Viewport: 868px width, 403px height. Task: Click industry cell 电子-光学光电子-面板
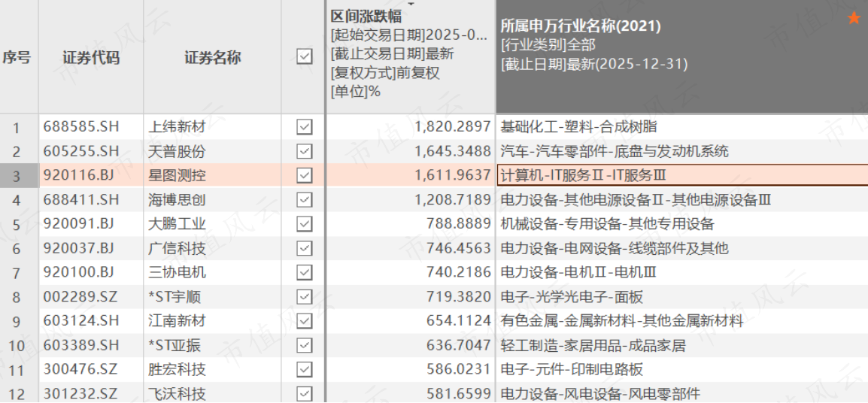coord(572,297)
